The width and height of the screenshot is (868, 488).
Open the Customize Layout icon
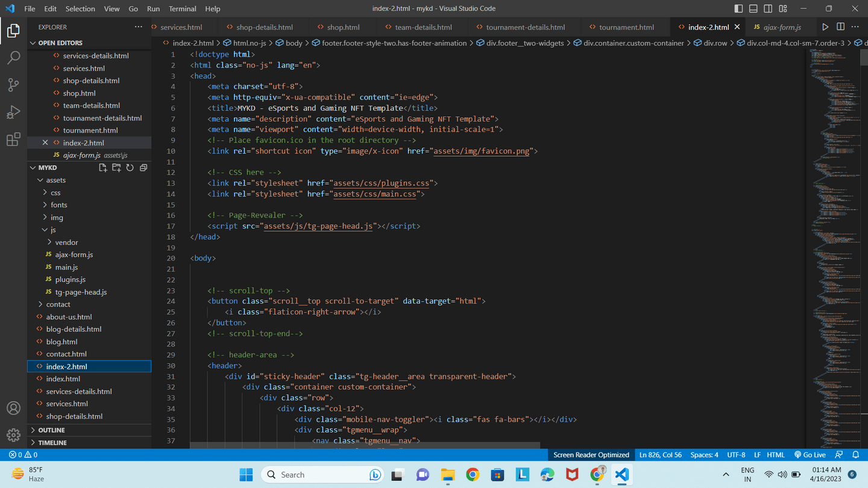pyautogui.click(x=783, y=8)
